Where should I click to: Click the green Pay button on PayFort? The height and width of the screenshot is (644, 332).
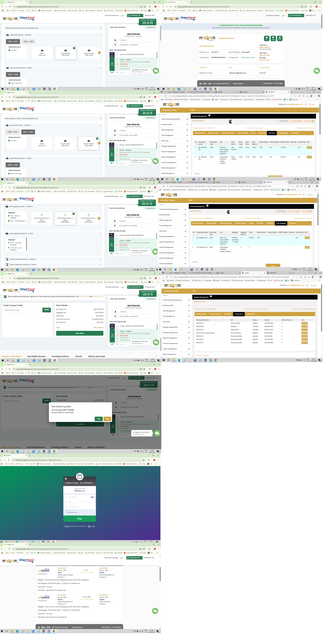tap(79, 519)
